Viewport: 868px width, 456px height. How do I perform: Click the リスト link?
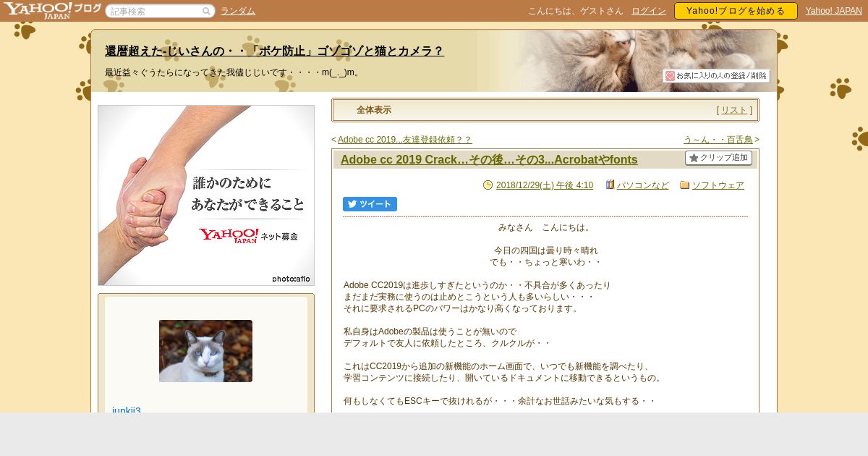(x=734, y=110)
